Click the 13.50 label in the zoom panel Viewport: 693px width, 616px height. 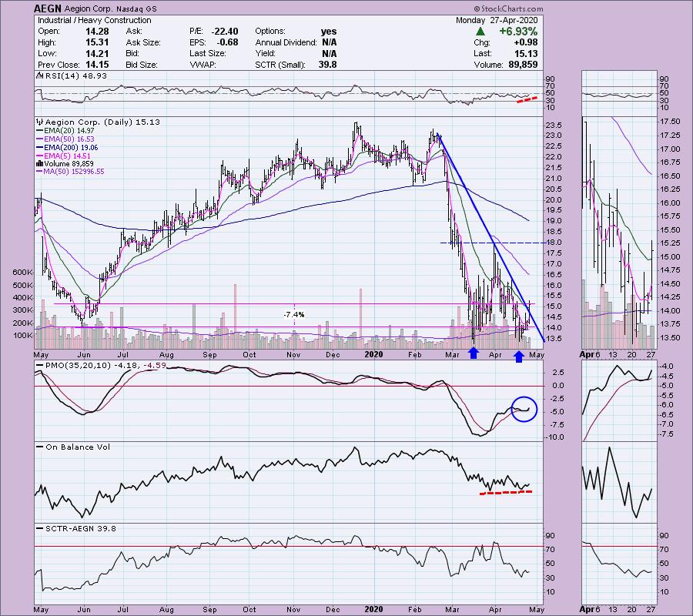point(671,338)
